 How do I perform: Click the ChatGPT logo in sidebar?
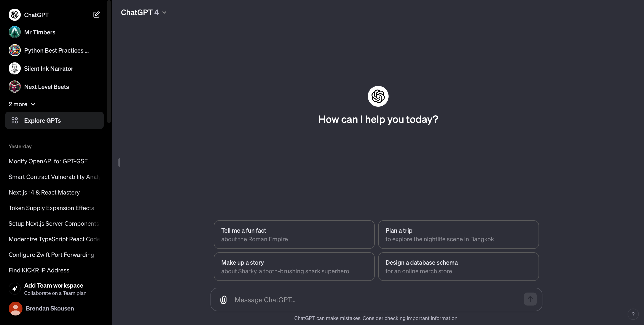point(14,15)
